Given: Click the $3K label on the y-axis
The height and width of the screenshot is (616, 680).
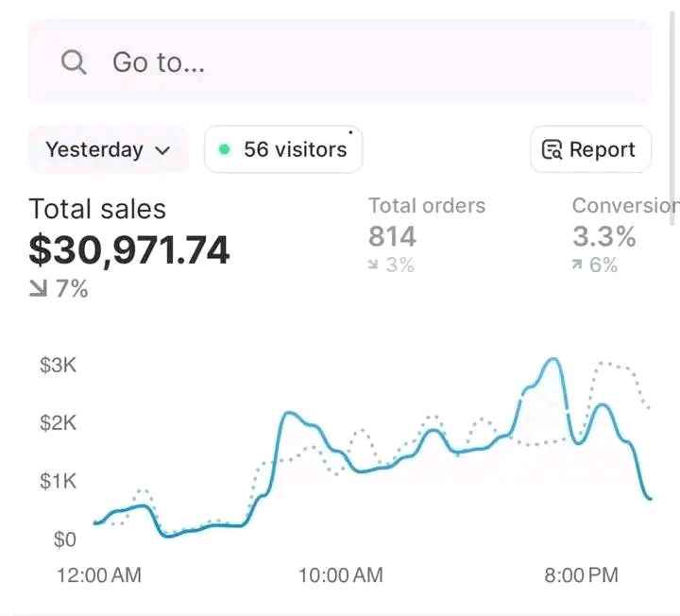Looking at the screenshot, I should [x=58, y=366].
